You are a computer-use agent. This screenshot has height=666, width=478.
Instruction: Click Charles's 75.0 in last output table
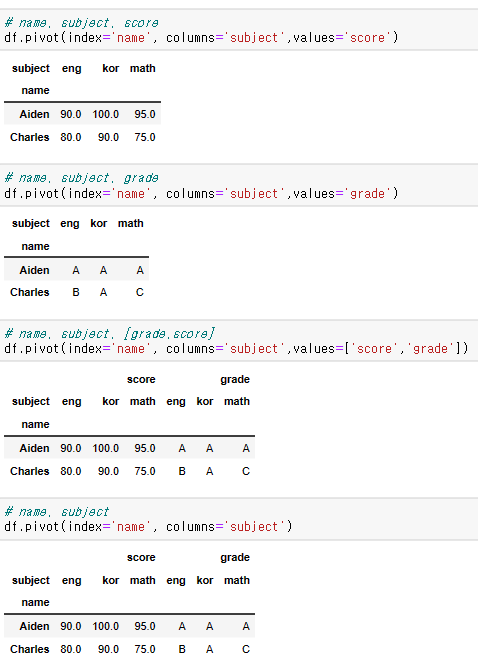pyautogui.click(x=145, y=649)
